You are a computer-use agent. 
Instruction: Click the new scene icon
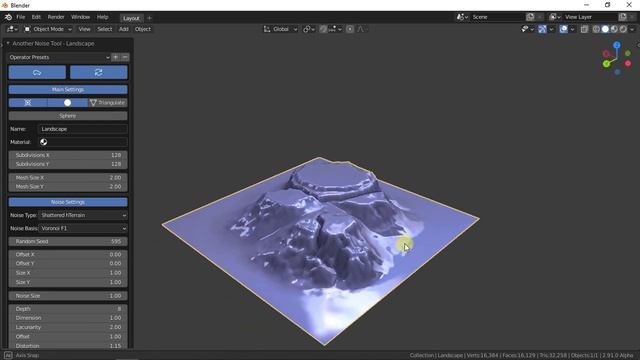(530, 17)
